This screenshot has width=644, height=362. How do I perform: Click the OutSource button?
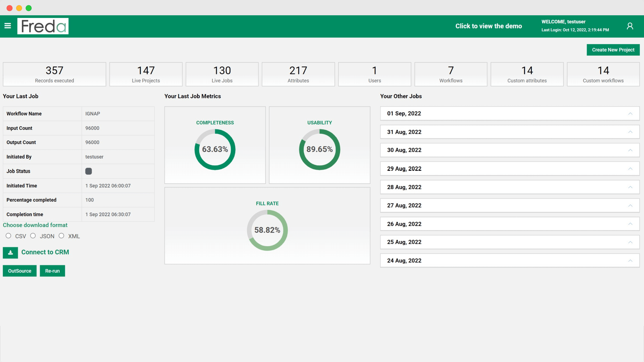click(20, 271)
